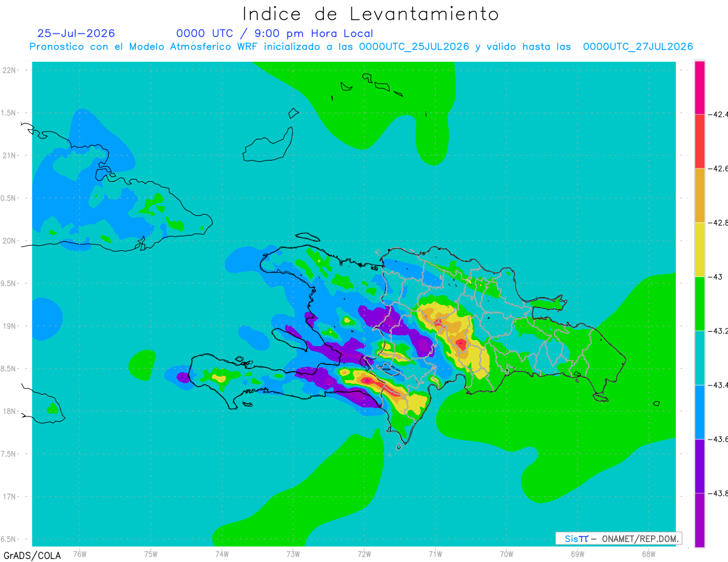728x562 pixels.
Task: Click the title 'Indice de Levantamiento'
Action: (x=371, y=13)
